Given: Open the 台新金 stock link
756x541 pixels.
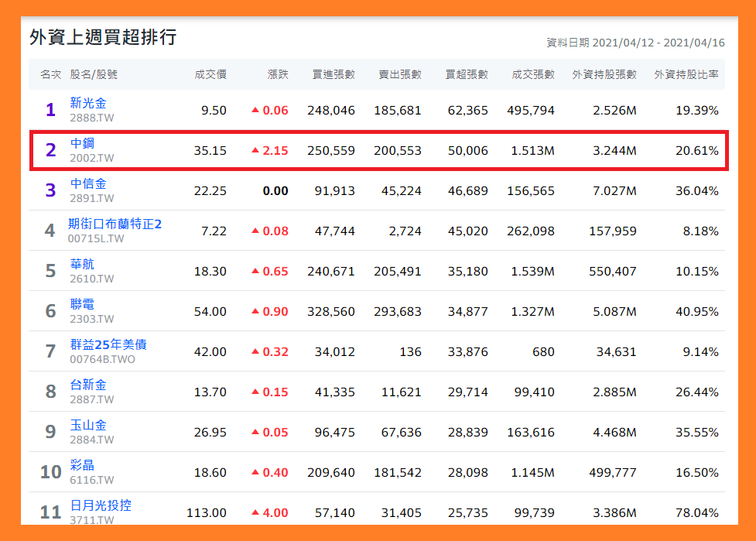Looking at the screenshot, I should [x=88, y=385].
